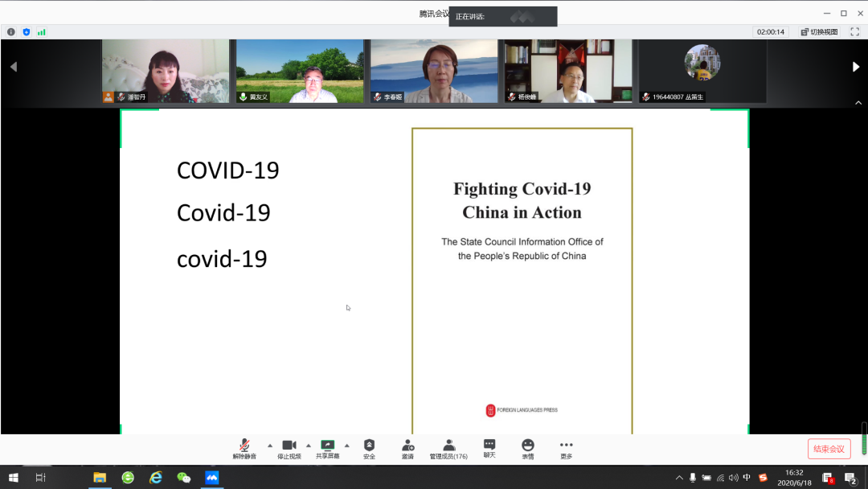This screenshot has width=868, height=489.
Task: Toggle fullscreen mode at top right
Action: [x=854, y=31]
